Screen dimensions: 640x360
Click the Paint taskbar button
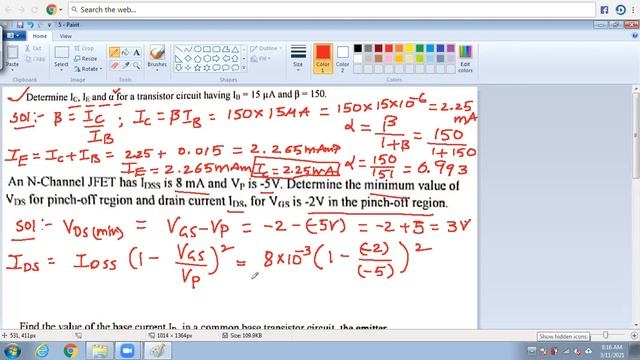coord(158,351)
